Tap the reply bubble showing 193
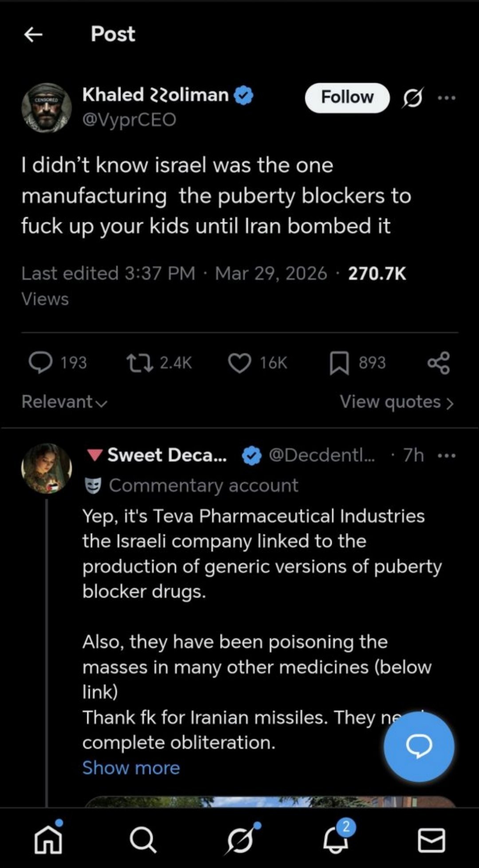 pyautogui.click(x=41, y=363)
